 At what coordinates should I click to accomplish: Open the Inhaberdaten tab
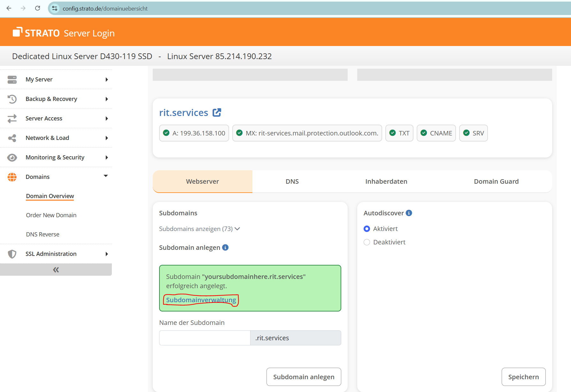click(386, 181)
